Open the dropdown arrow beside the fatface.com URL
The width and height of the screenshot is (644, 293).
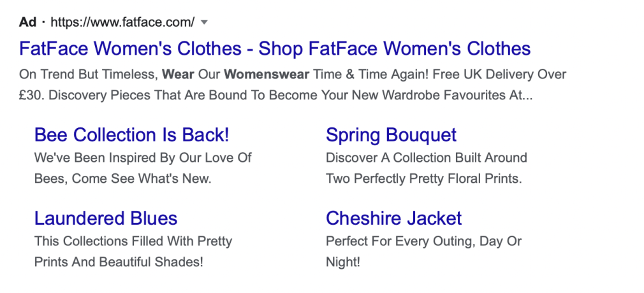pyautogui.click(x=204, y=22)
